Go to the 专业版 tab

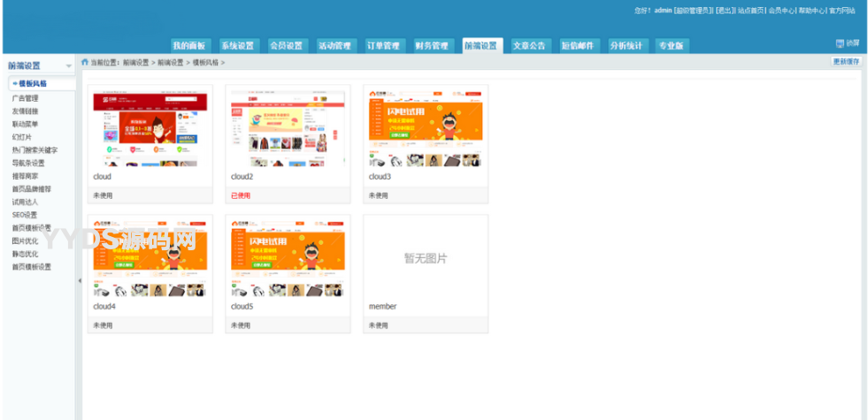671,46
